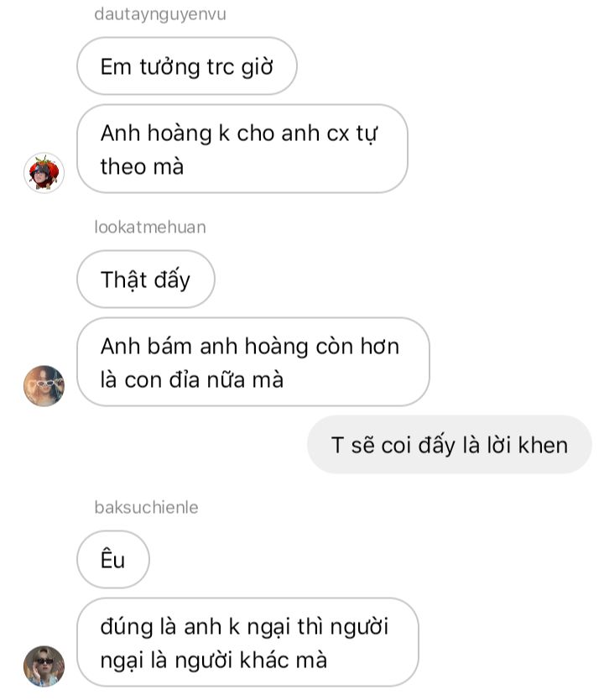The image size is (604, 700).
Task: Click "người khác mà" in baksuchienle's message
Action: click(251, 661)
